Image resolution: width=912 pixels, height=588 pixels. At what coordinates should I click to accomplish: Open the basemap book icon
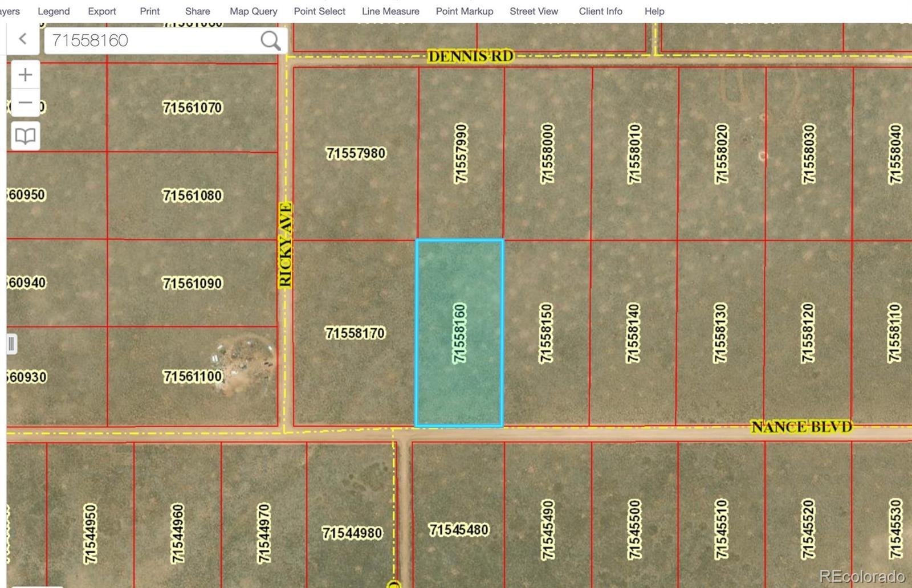pyautogui.click(x=25, y=136)
